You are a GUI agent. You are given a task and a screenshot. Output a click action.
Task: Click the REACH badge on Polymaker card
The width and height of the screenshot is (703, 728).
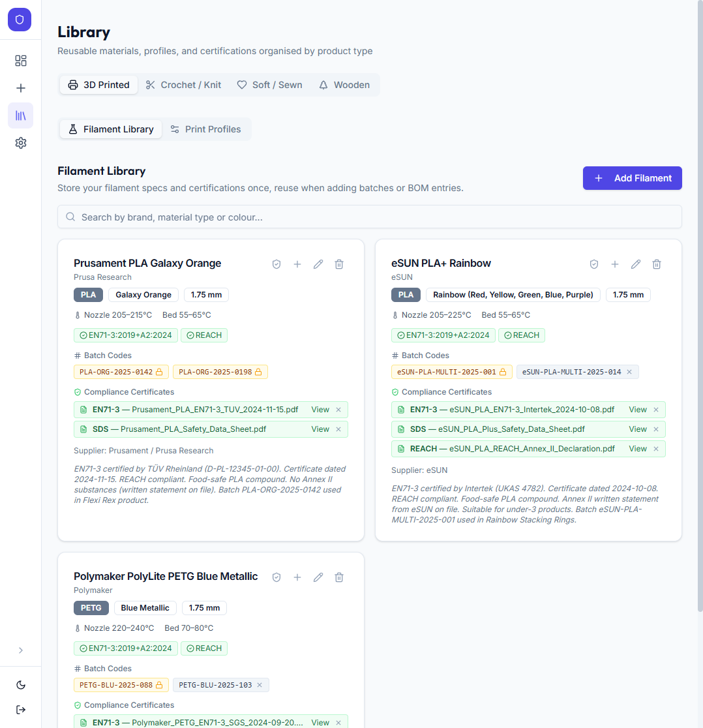(204, 648)
